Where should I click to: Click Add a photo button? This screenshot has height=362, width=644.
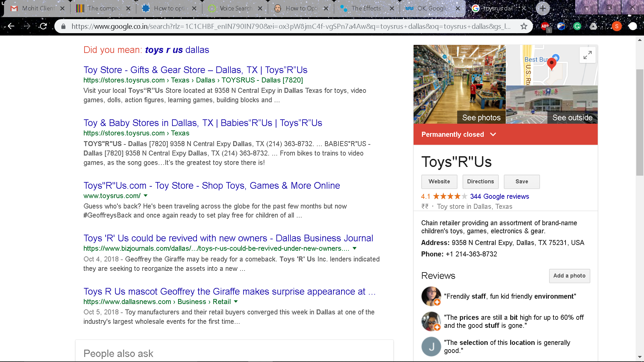pos(569,276)
